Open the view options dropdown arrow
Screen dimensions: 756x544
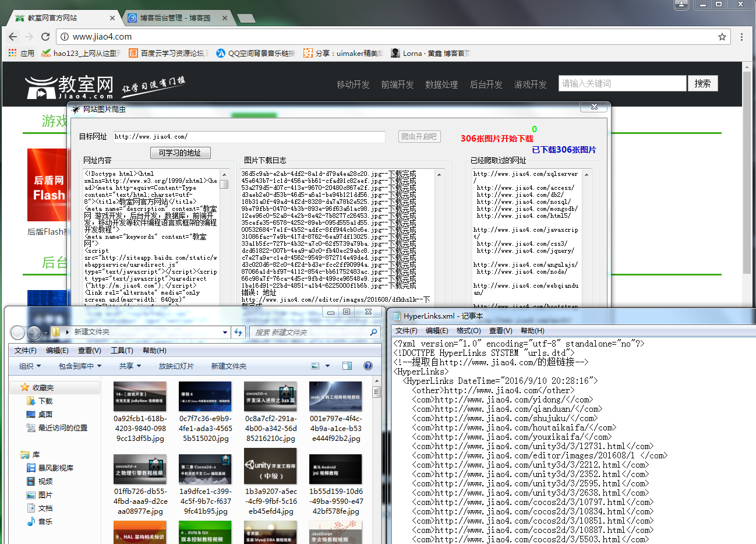327,366
